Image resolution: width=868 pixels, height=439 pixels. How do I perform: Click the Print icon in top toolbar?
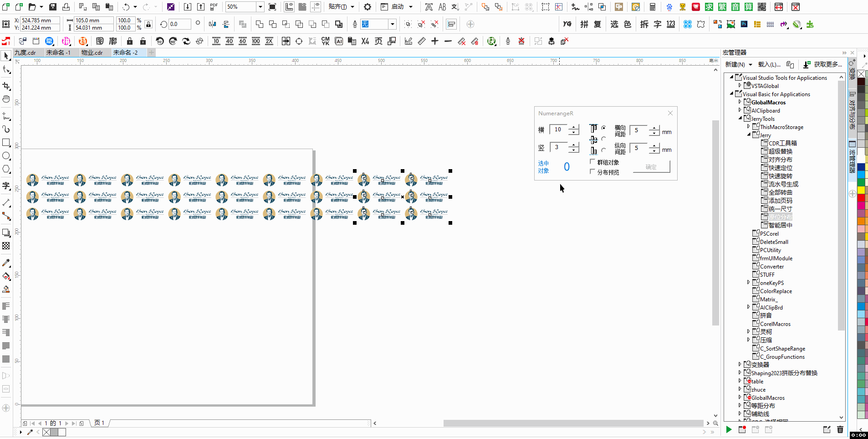(66, 7)
